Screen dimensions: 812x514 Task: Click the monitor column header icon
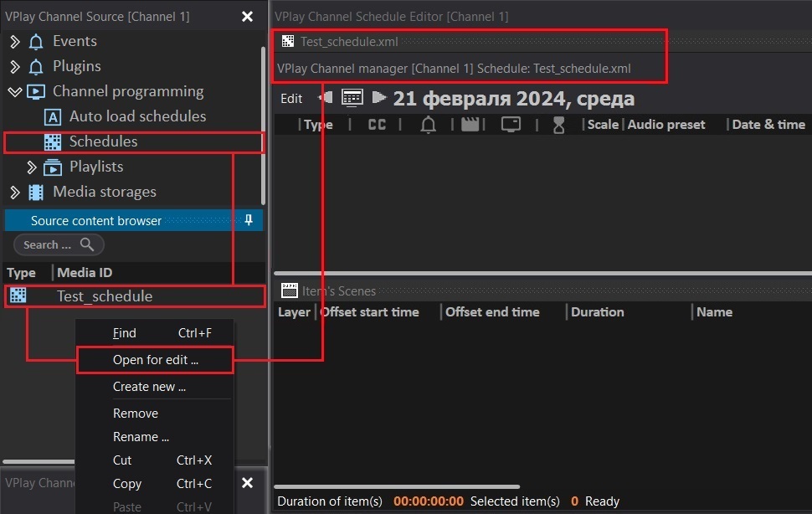(x=511, y=124)
